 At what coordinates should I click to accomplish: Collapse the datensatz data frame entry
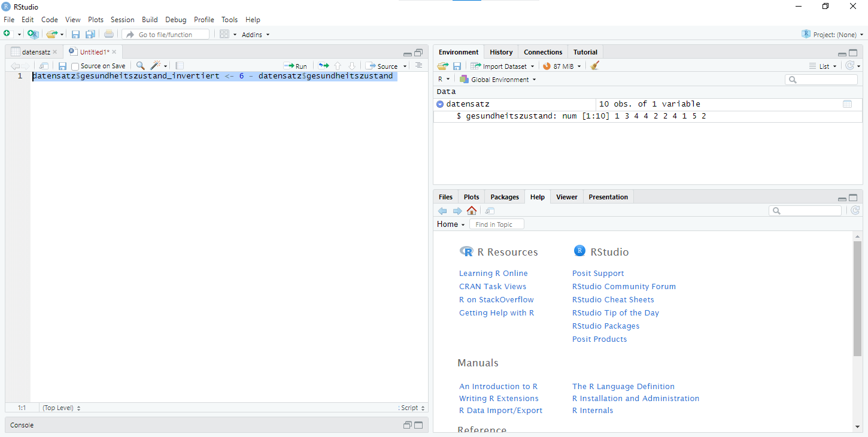440,104
